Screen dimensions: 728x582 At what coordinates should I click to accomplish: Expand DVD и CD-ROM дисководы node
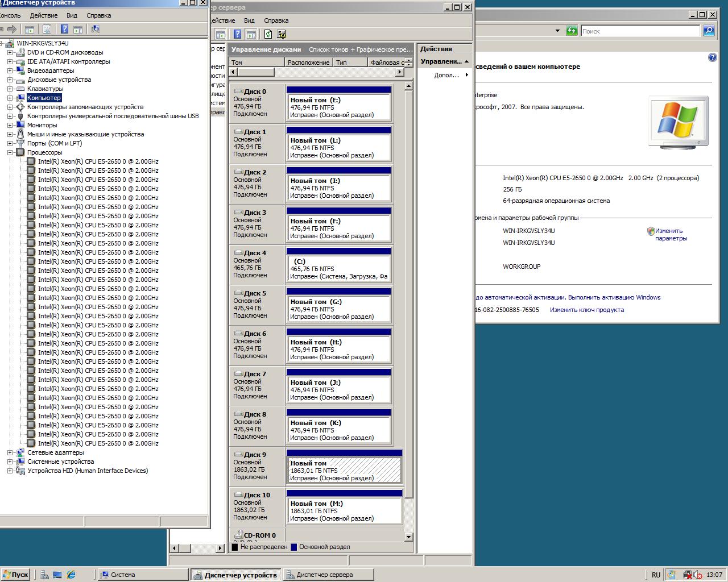pyautogui.click(x=10, y=52)
